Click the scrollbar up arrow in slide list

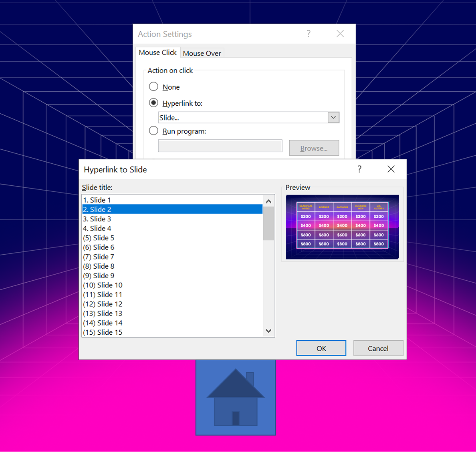pyautogui.click(x=268, y=201)
